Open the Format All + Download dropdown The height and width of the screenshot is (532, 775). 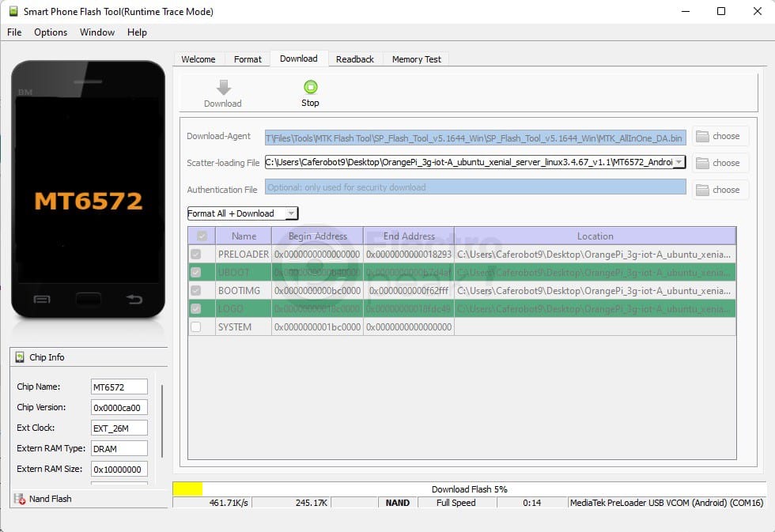pyautogui.click(x=291, y=213)
